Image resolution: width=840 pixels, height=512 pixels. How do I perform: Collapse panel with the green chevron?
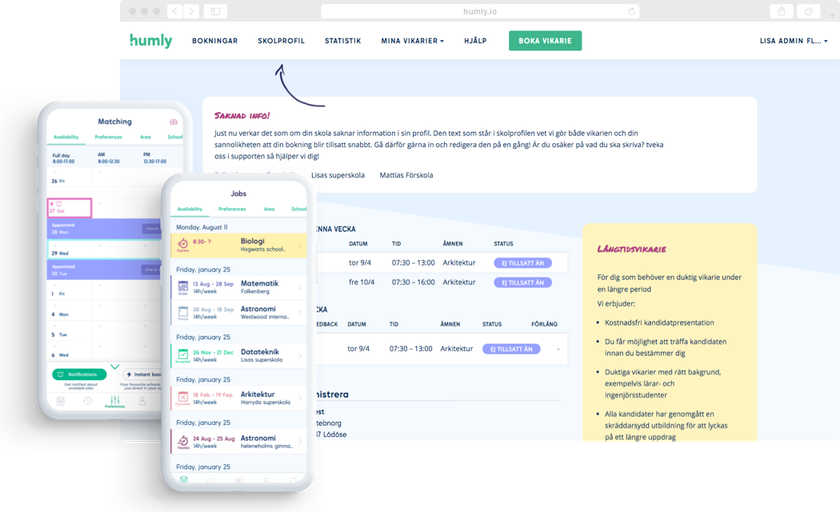(x=115, y=367)
